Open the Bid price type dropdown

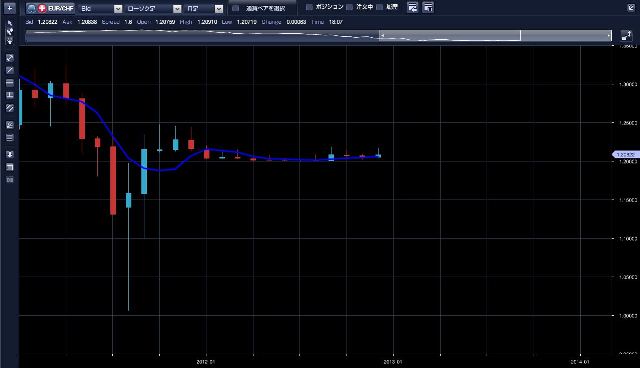pos(100,9)
